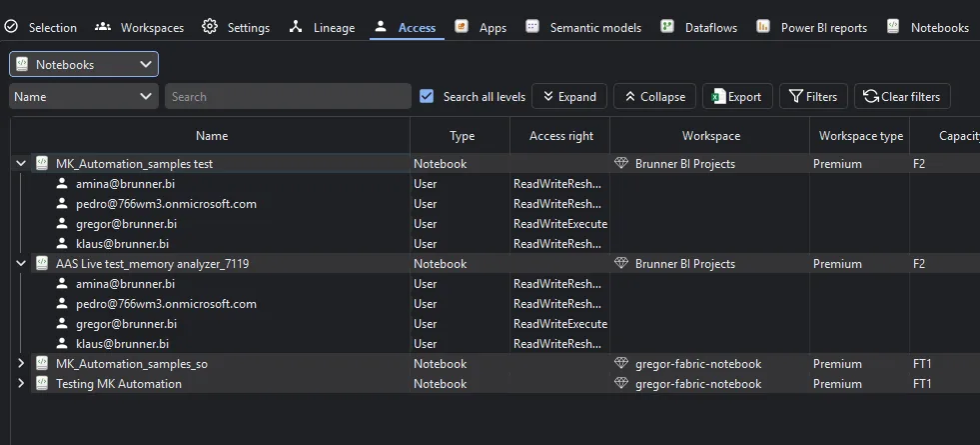Click Clear filters button

[x=902, y=96]
